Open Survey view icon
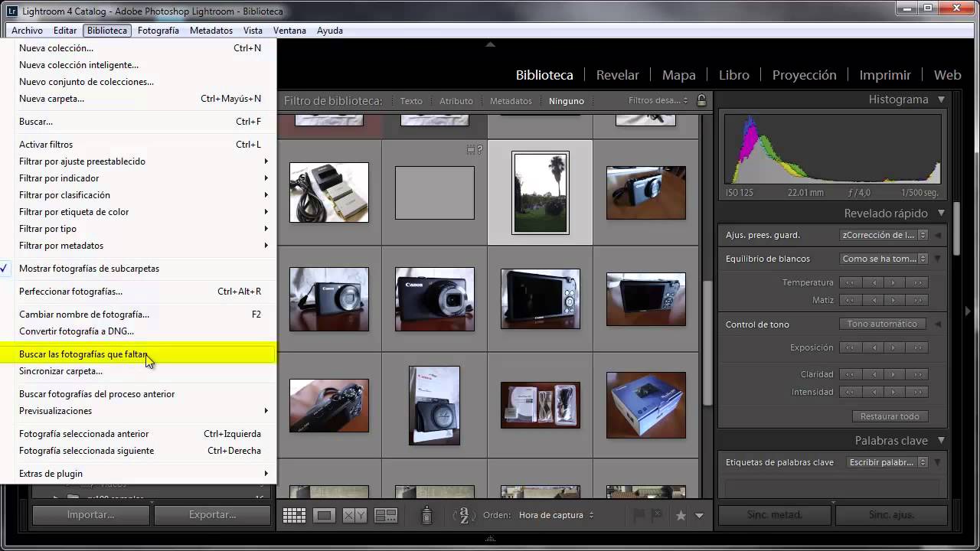 385,516
